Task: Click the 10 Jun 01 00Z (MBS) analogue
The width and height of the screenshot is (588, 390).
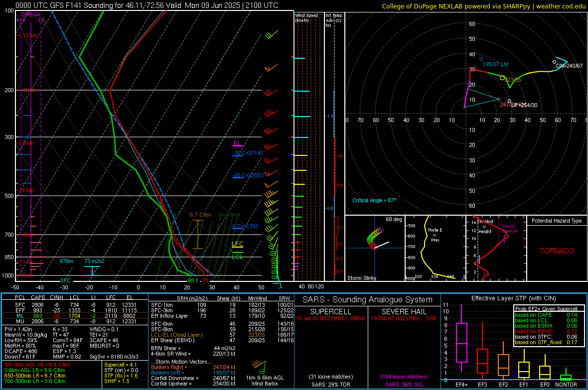Action: point(330,318)
